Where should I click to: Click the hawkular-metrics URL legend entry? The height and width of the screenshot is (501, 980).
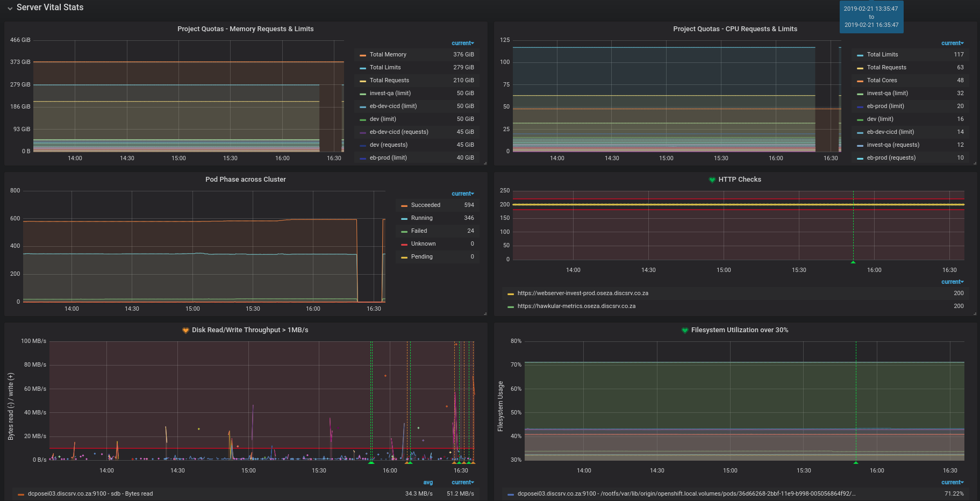tap(576, 306)
